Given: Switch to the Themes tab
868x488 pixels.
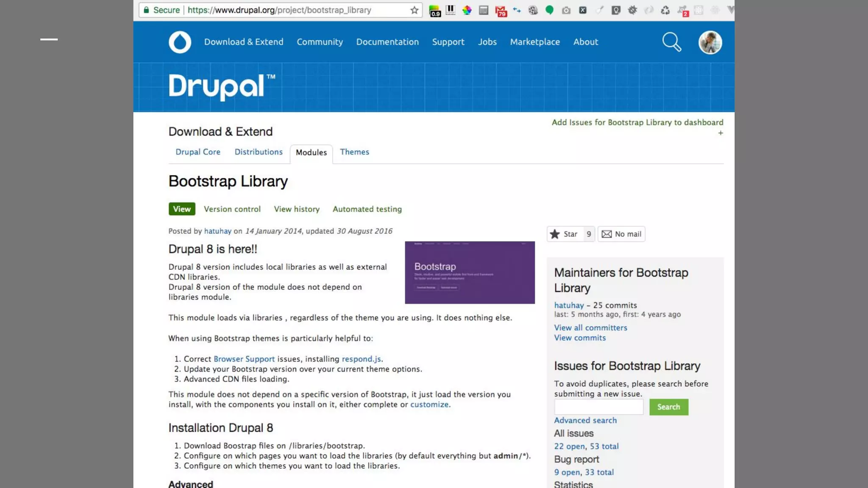Looking at the screenshot, I should point(354,152).
